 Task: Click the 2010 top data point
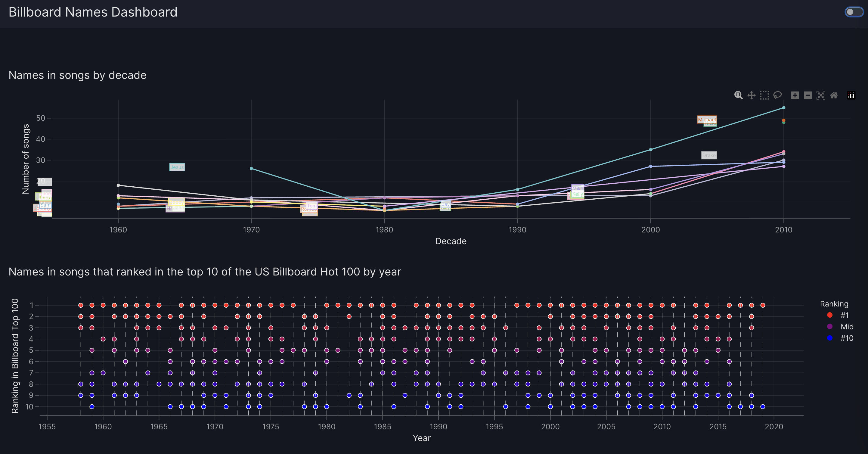pyautogui.click(x=783, y=108)
